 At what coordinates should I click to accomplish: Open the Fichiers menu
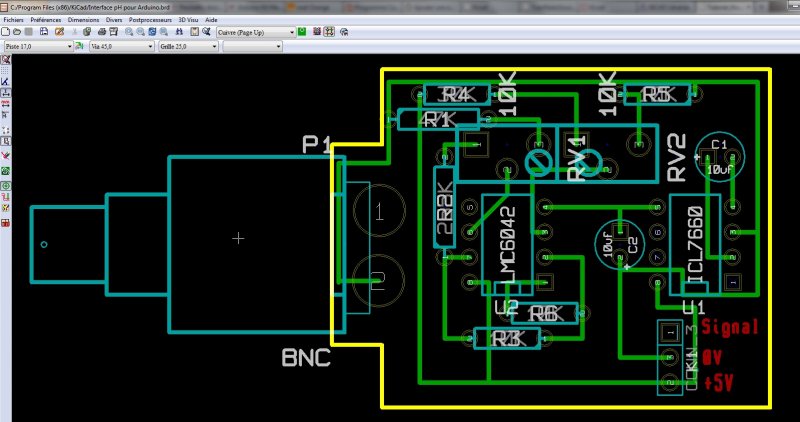pos(14,20)
